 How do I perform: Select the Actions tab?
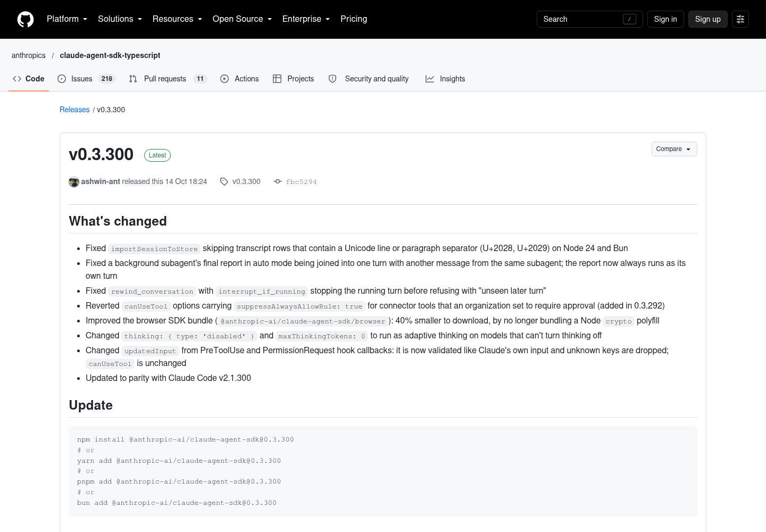click(239, 79)
